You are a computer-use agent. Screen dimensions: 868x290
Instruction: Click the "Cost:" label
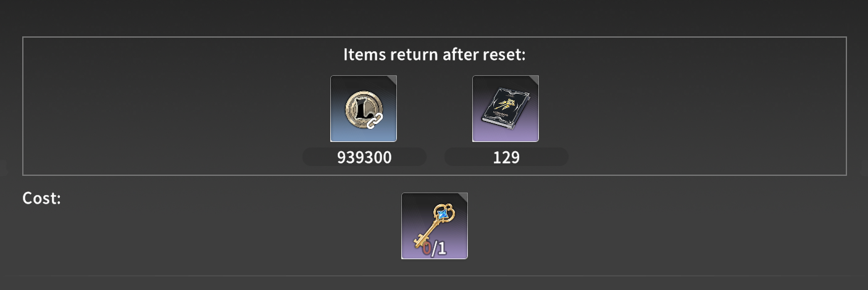(x=41, y=199)
